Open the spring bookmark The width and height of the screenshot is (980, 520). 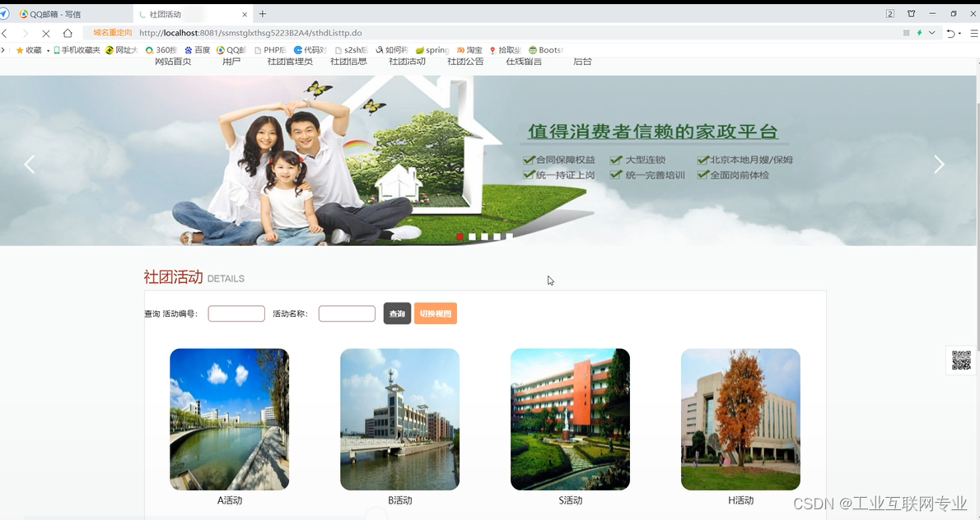(432, 50)
